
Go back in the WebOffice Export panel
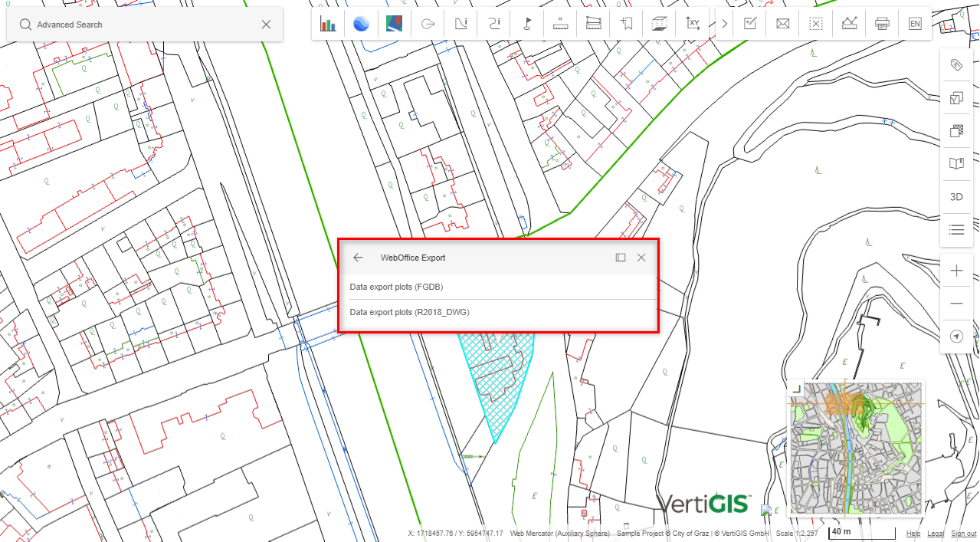point(358,258)
